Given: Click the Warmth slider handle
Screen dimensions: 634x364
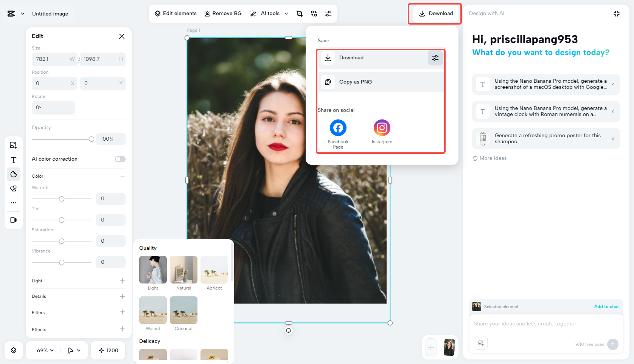Looking at the screenshot, I should click(x=62, y=199).
